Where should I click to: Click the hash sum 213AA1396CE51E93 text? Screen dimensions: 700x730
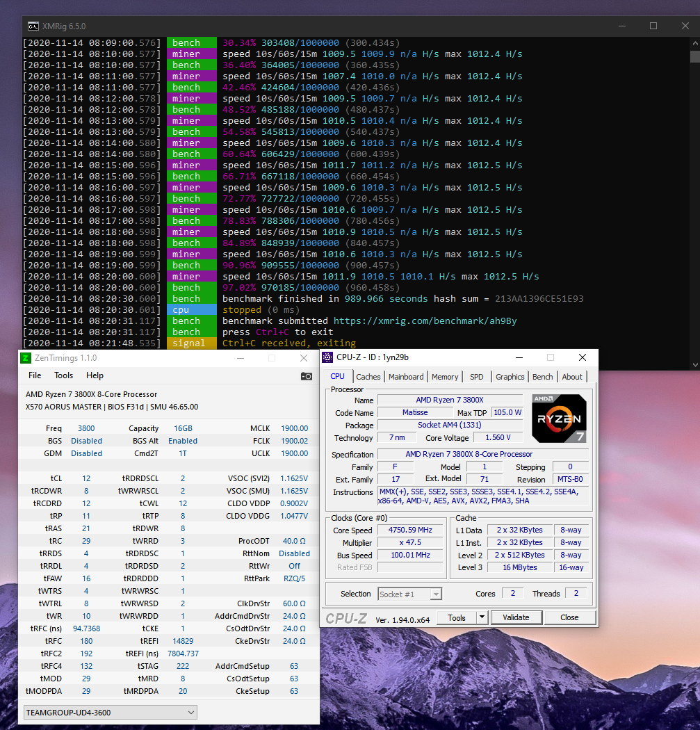point(539,298)
